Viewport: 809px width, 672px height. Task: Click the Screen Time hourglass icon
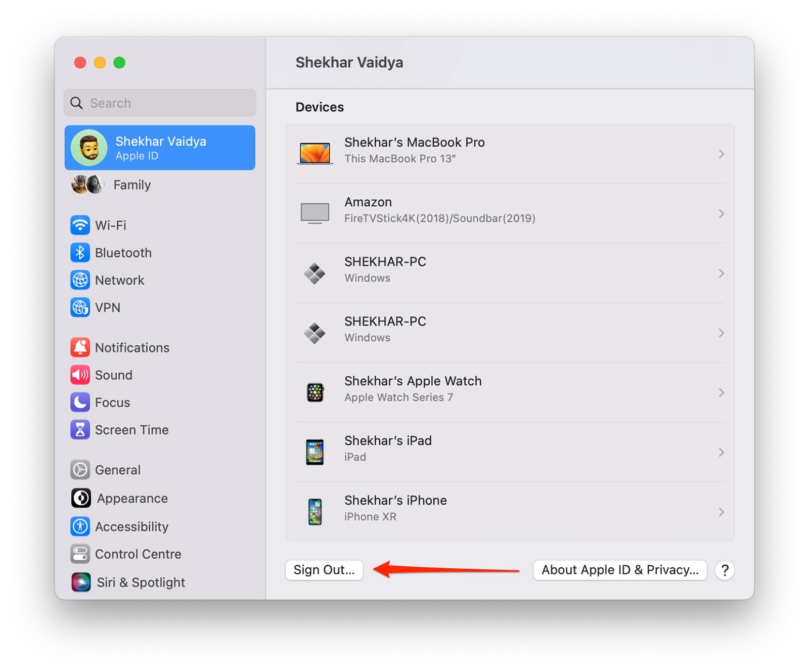pyautogui.click(x=80, y=429)
